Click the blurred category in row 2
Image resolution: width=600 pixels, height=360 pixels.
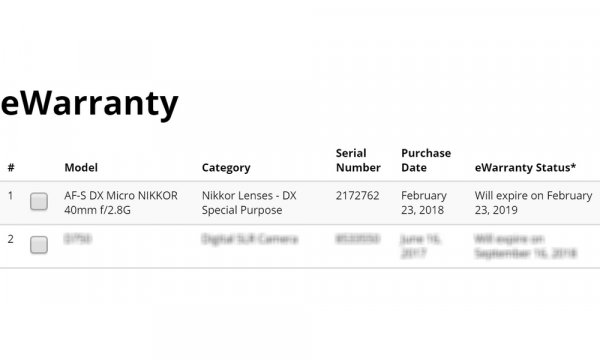(249, 239)
